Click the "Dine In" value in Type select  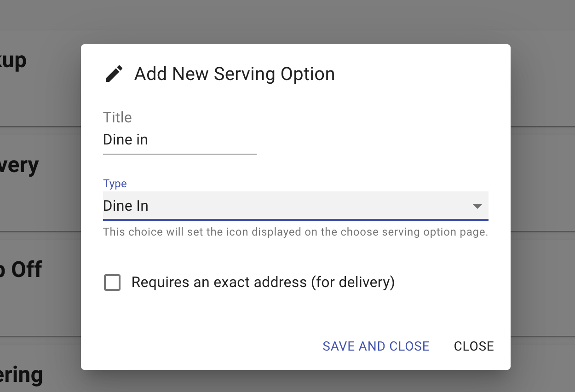pyautogui.click(x=126, y=206)
